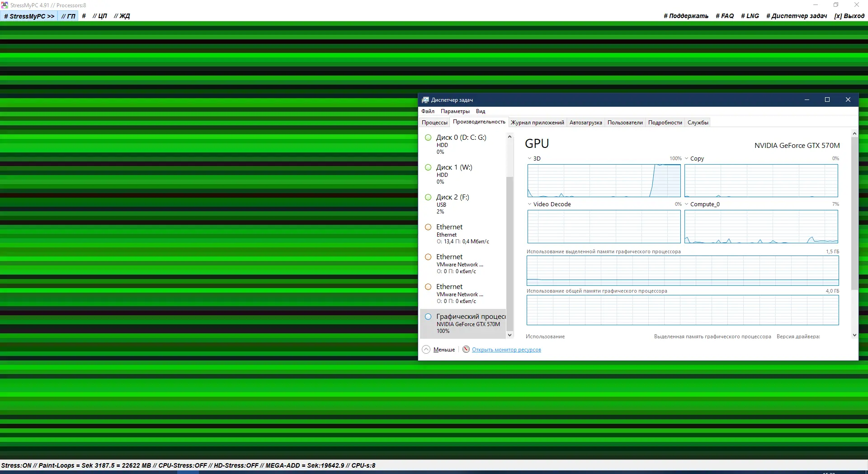Minimize the Диспетчер задач window
Viewport: 868px width, 474px height.
click(807, 100)
